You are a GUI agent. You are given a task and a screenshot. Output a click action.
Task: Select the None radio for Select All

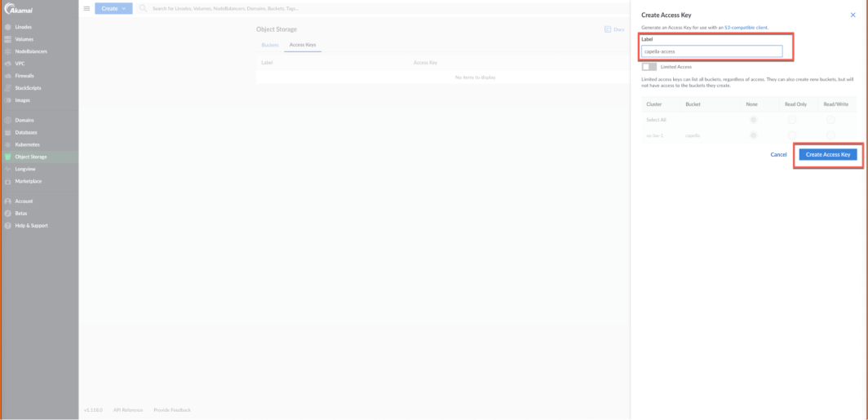tap(753, 120)
